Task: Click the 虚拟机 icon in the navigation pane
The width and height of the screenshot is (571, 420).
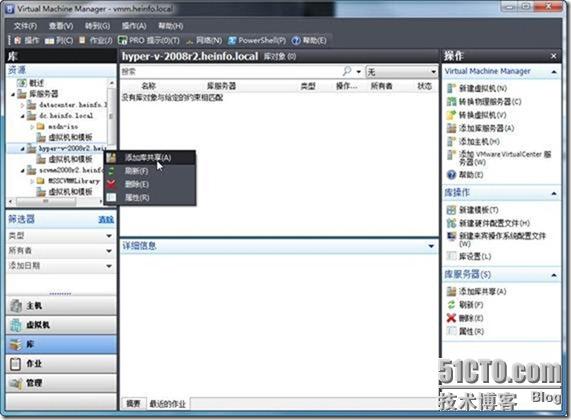Action: (x=16, y=325)
